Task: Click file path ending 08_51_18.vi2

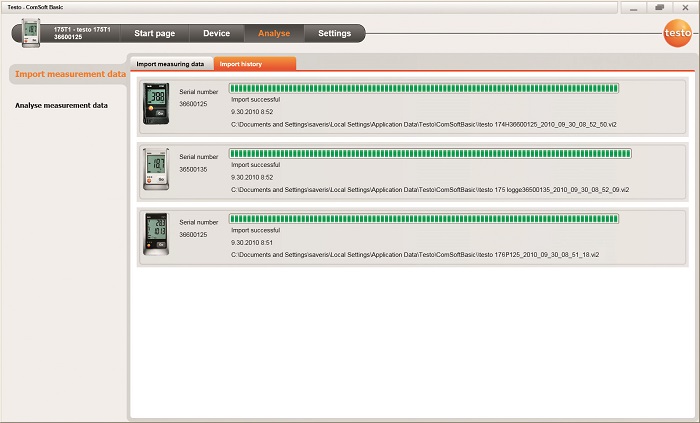Action: point(415,255)
